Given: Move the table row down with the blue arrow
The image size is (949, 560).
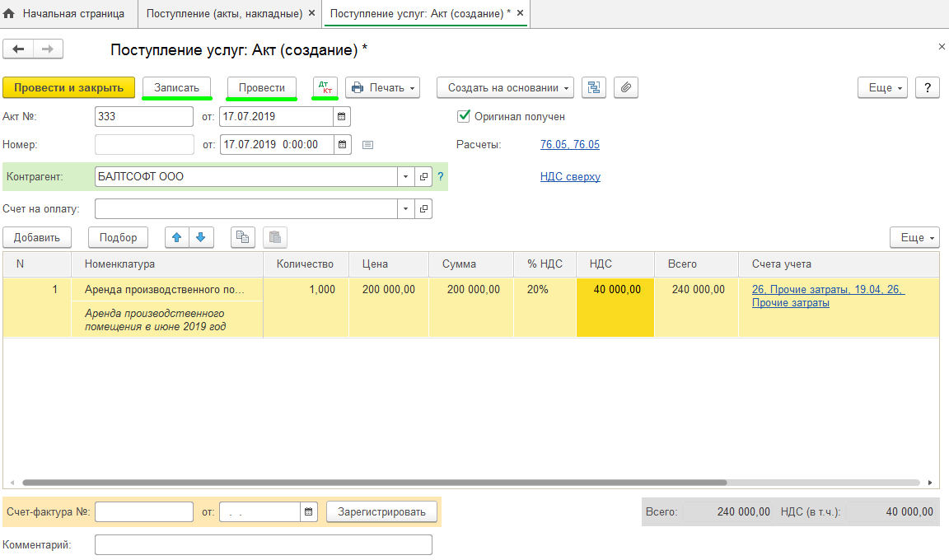Looking at the screenshot, I should tap(201, 238).
